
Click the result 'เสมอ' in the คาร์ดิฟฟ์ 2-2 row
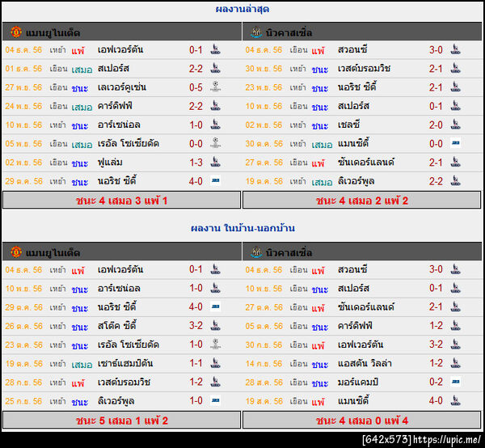pos(82,107)
